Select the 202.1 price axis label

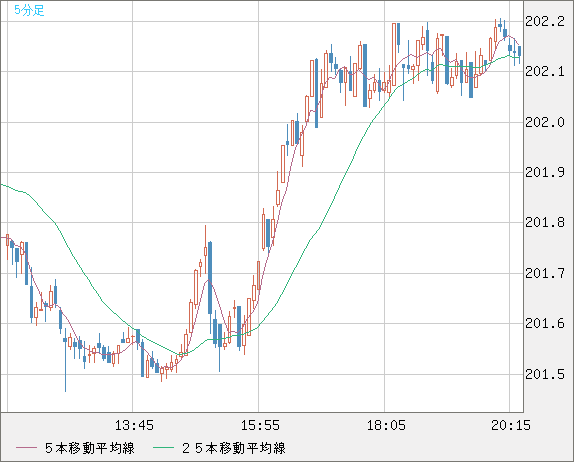[x=545, y=71]
